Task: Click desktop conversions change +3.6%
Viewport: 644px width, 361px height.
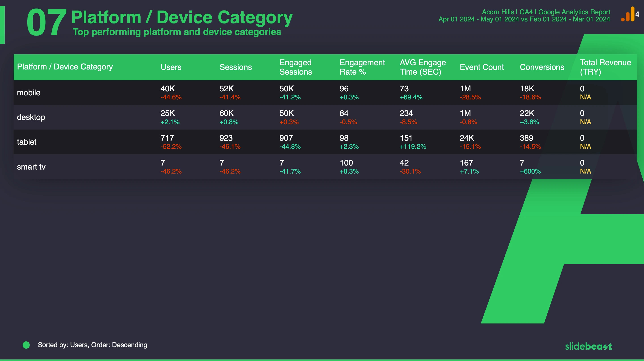Action: [529, 122]
